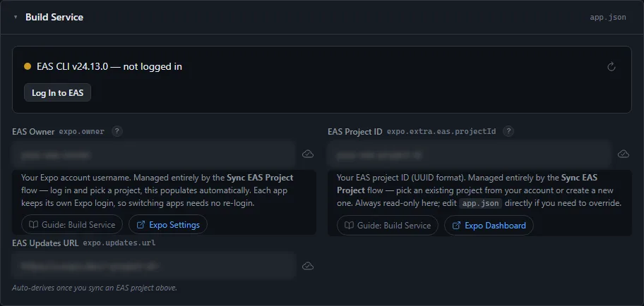Open help for EAS Owner field
The height and width of the screenshot is (306, 644).
click(x=117, y=131)
